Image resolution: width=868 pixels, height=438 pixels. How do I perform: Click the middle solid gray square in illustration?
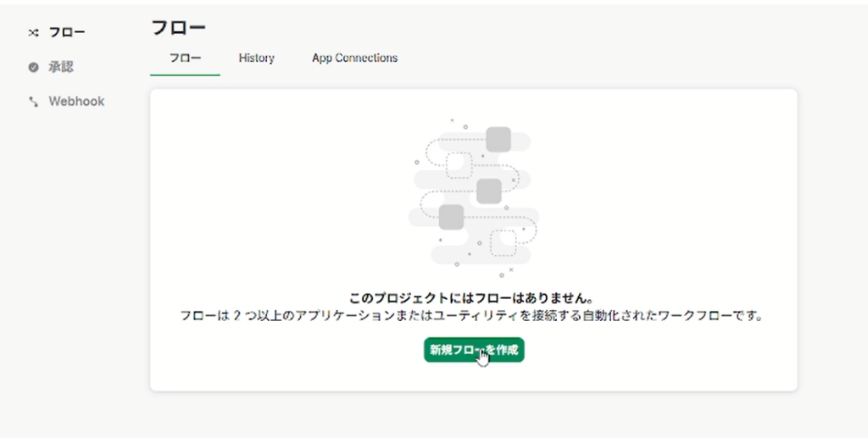tap(488, 191)
